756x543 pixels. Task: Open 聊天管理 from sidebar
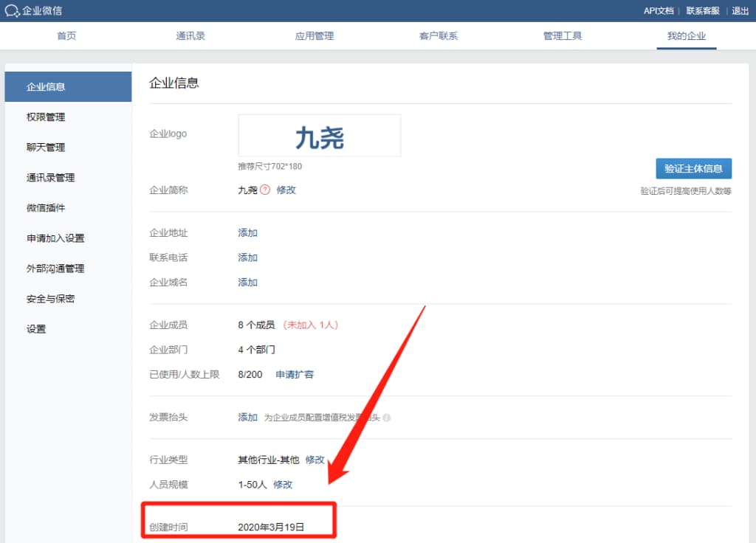click(47, 147)
